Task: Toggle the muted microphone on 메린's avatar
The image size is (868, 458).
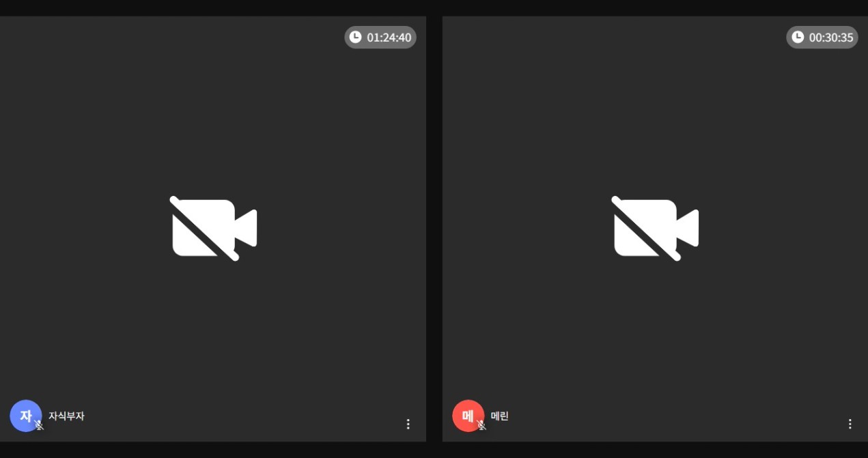Action: coord(481,425)
